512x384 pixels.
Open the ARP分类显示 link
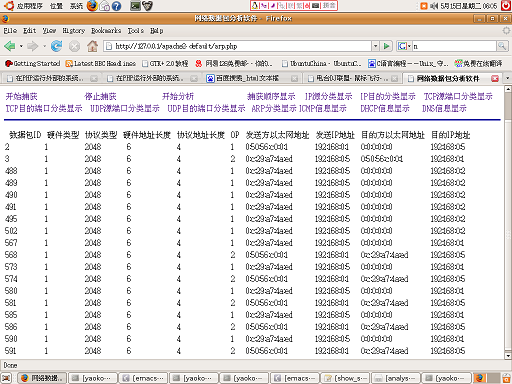coord(274,109)
